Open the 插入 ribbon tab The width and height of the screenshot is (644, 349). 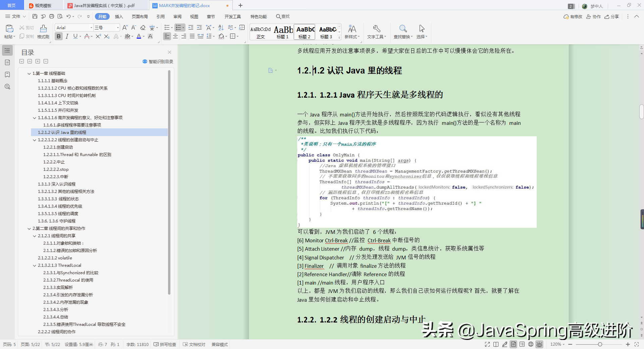point(119,16)
